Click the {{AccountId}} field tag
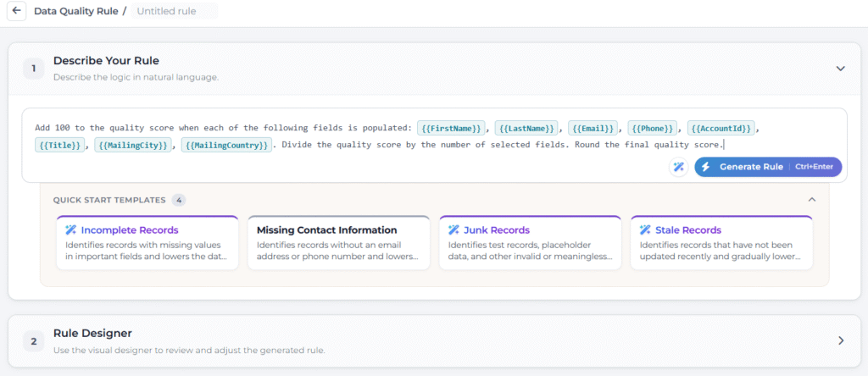Viewport: 868px width, 376px height. coord(721,128)
